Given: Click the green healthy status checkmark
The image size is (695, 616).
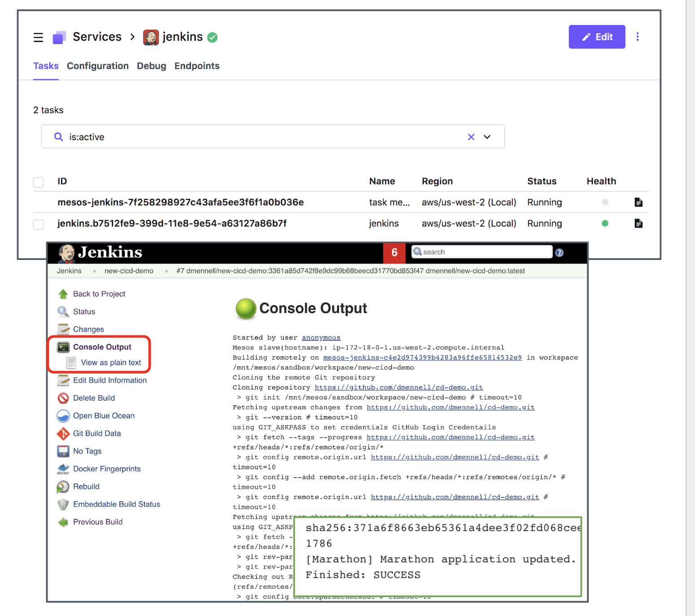Looking at the screenshot, I should coord(212,37).
